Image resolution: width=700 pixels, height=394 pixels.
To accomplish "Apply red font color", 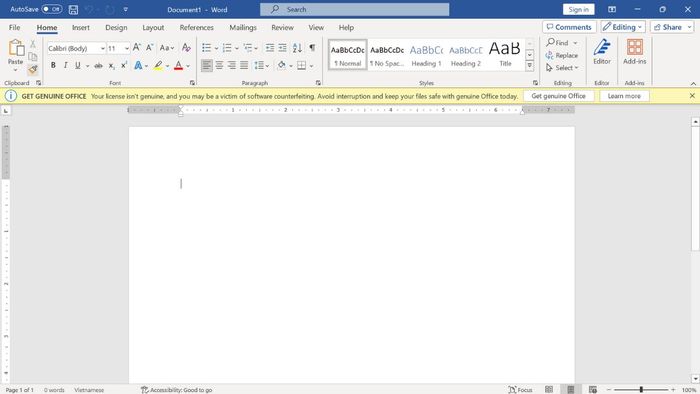I will (179, 66).
